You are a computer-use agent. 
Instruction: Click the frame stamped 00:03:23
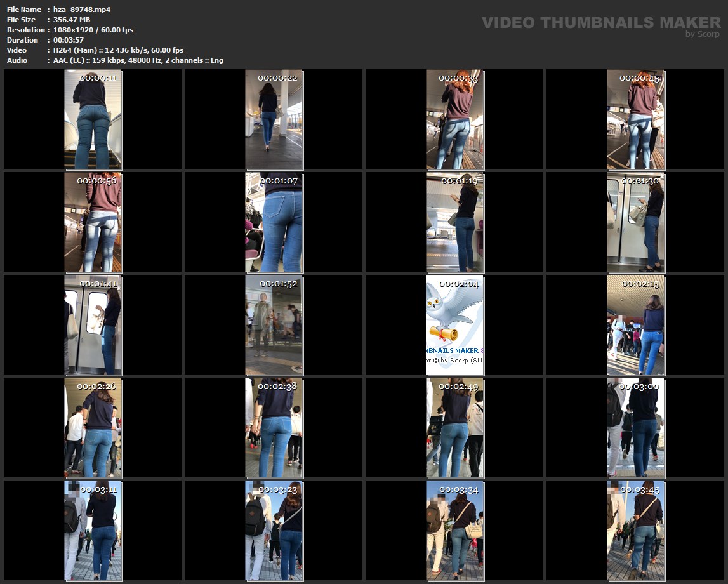point(274,531)
